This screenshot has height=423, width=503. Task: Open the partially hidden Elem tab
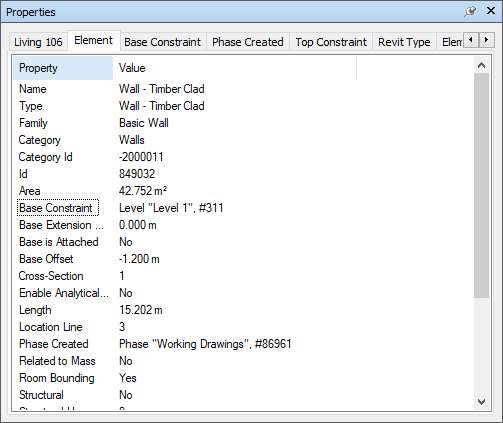pyautogui.click(x=451, y=42)
